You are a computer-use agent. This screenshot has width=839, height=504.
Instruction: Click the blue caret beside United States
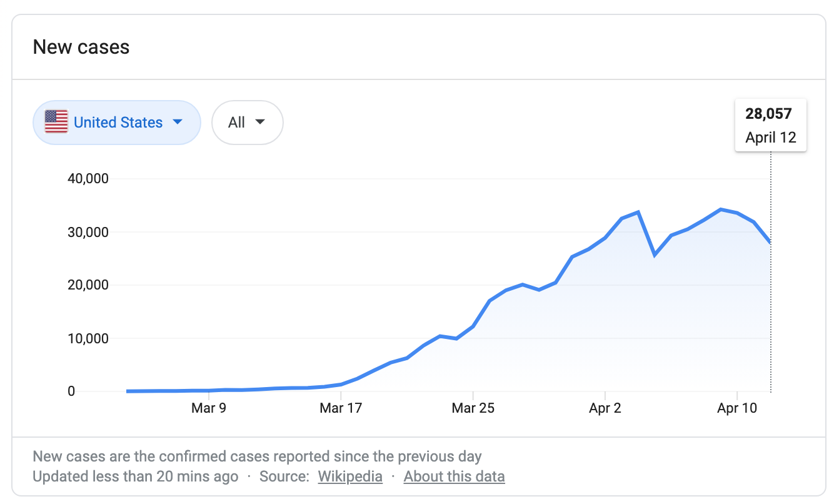(x=178, y=122)
